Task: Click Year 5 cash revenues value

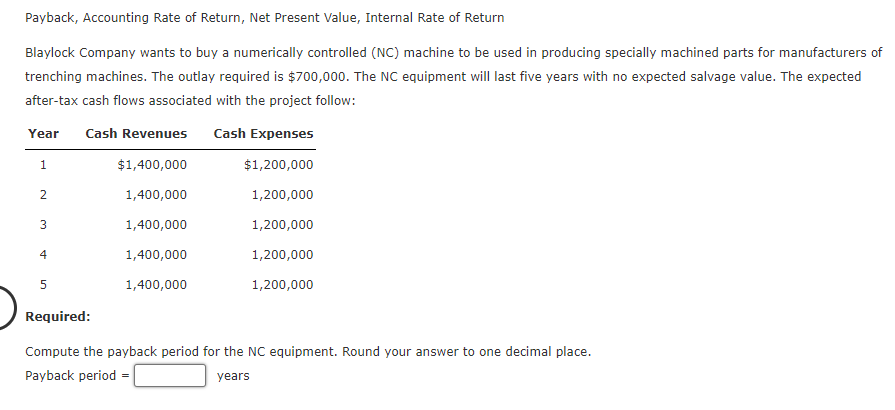Action: click(156, 285)
